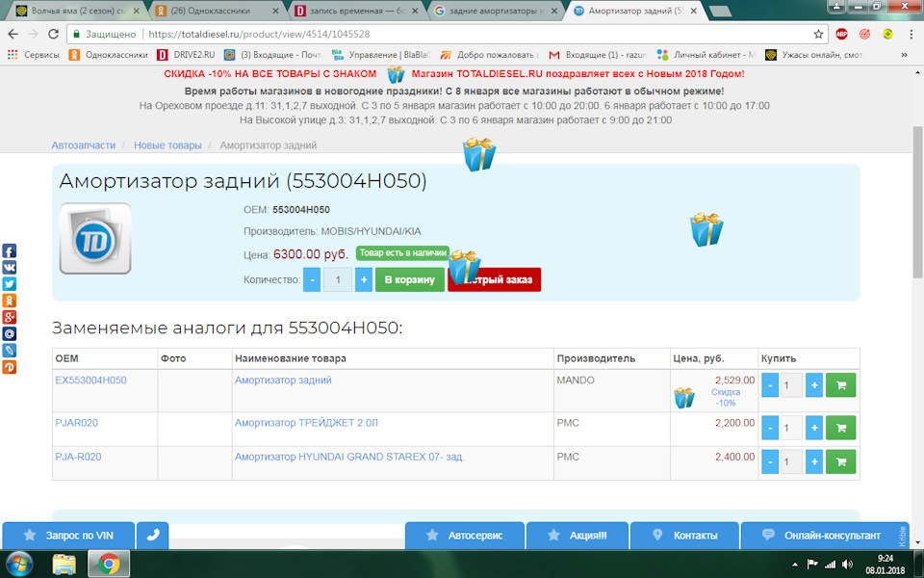Share via Mail.ru sidebar icon
The width and height of the screenshot is (924, 578).
(9, 334)
